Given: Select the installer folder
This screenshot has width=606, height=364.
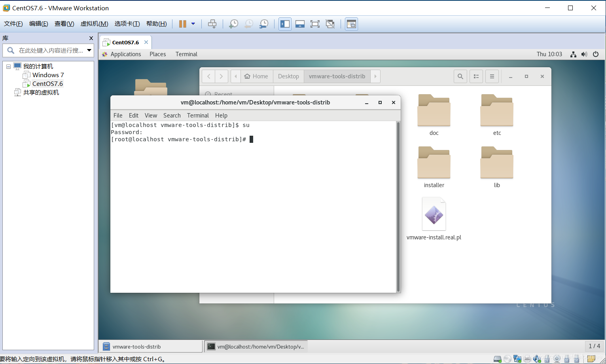Looking at the screenshot, I should (434, 167).
